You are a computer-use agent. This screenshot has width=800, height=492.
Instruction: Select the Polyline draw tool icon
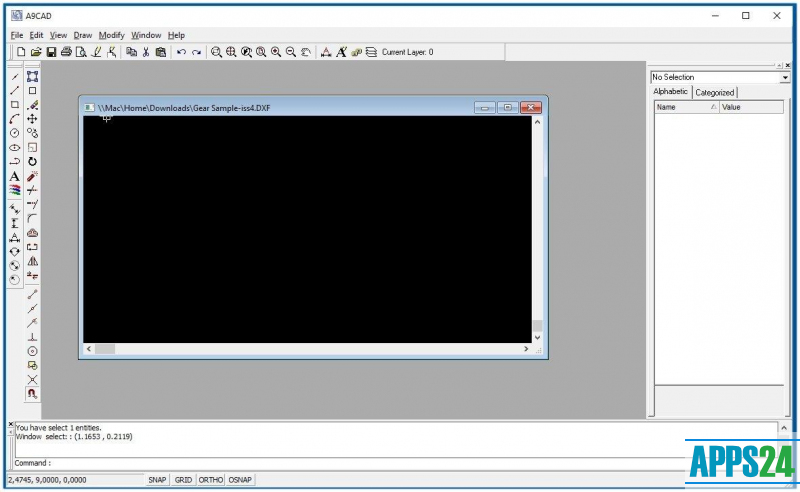click(x=15, y=162)
